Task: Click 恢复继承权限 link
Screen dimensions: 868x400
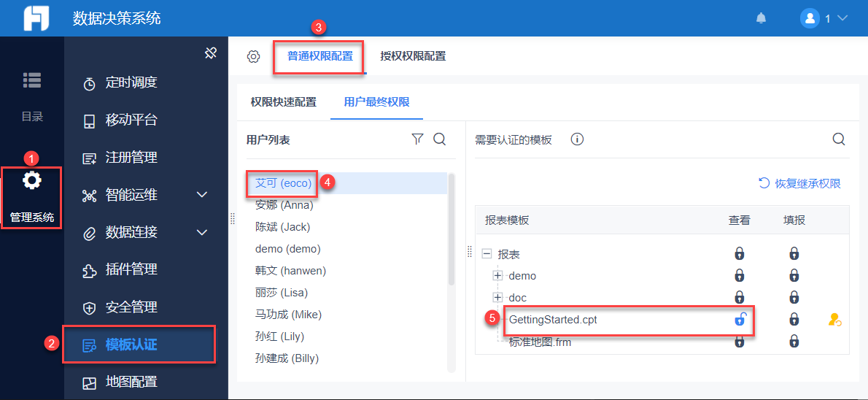Action: click(800, 183)
